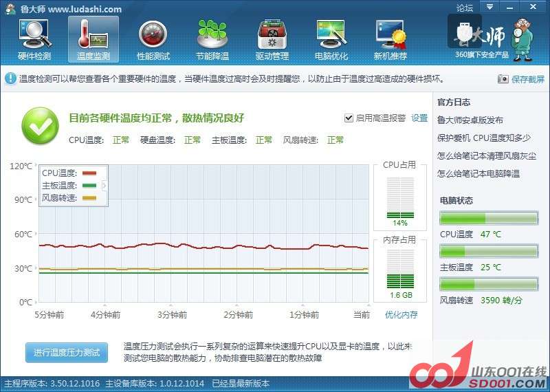This screenshot has height=392, width=550.
Task: Click the 当前 time axis label
Action: pyautogui.click(x=362, y=315)
